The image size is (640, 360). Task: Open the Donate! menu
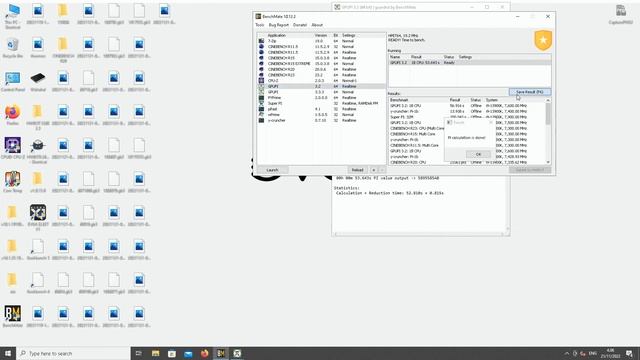pyautogui.click(x=300, y=25)
